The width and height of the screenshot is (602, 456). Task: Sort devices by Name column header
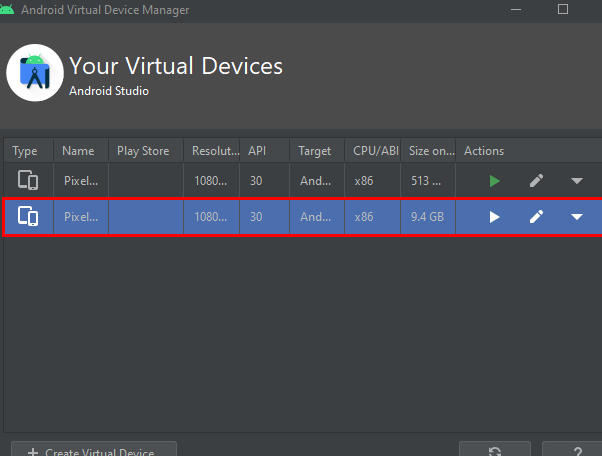click(x=78, y=151)
